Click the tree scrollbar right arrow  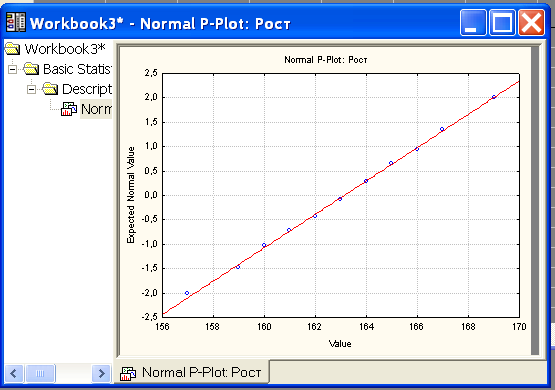pos(101,373)
